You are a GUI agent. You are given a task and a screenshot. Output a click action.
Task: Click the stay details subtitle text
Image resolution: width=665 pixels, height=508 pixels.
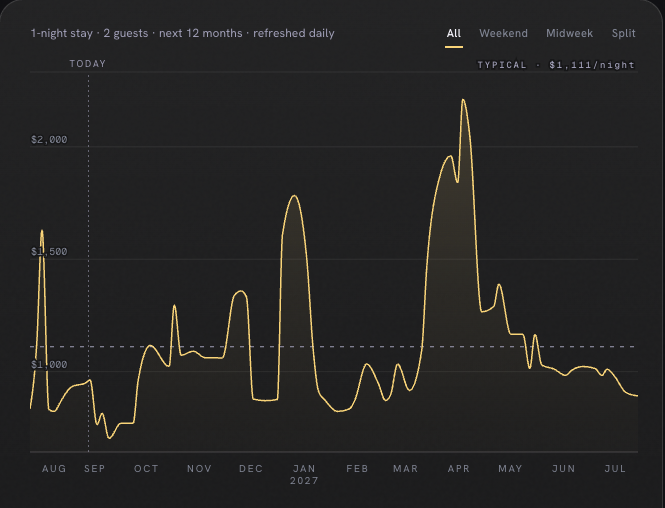click(x=183, y=33)
